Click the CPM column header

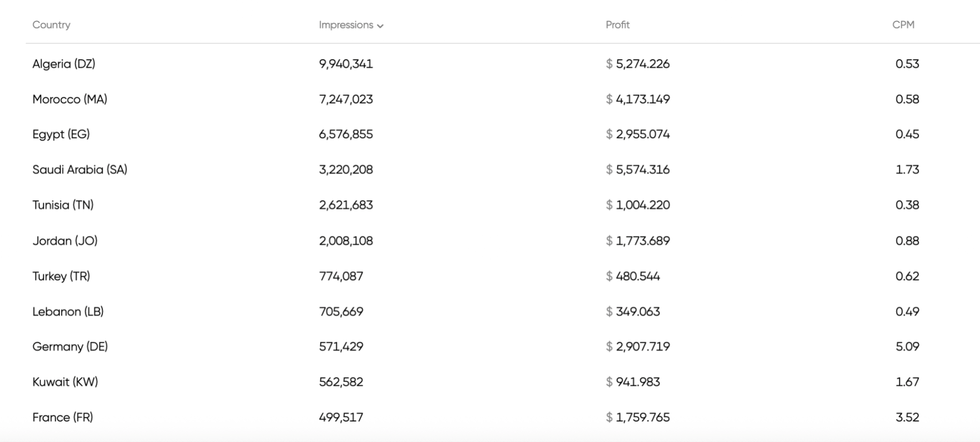pos(903,25)
